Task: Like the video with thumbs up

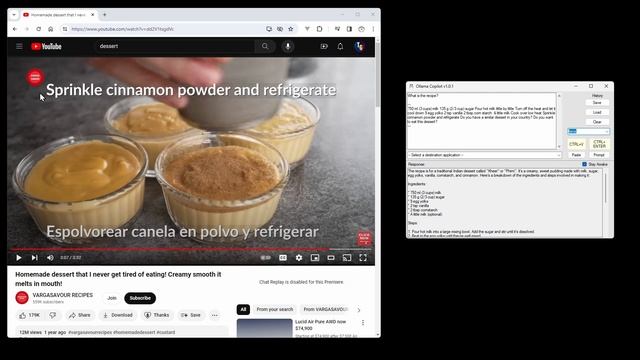Action: (30, 315)
